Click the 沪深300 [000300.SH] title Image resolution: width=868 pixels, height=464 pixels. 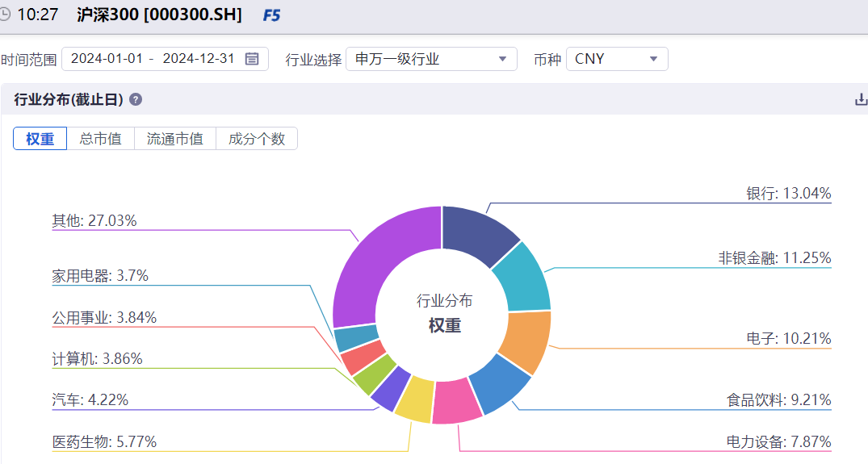(159, 15)
